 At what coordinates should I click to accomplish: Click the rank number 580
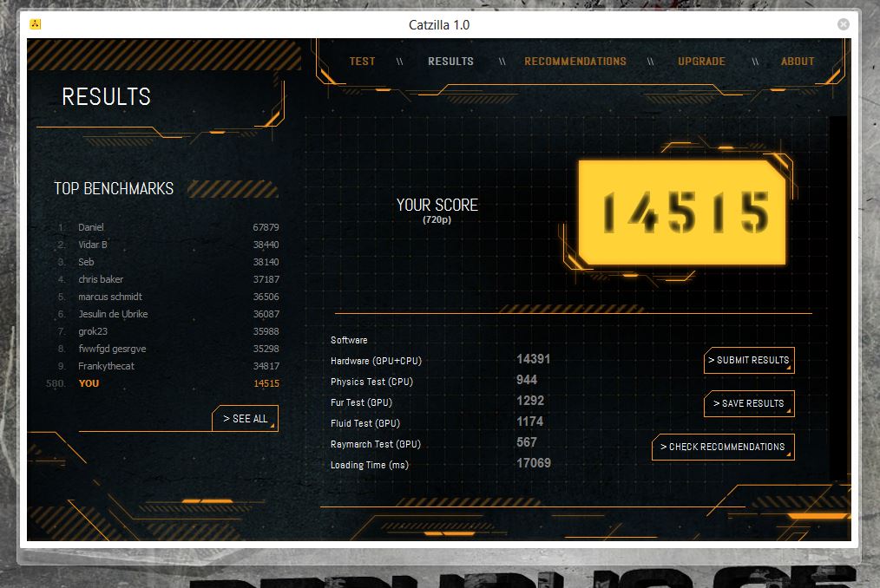point(56,384)
